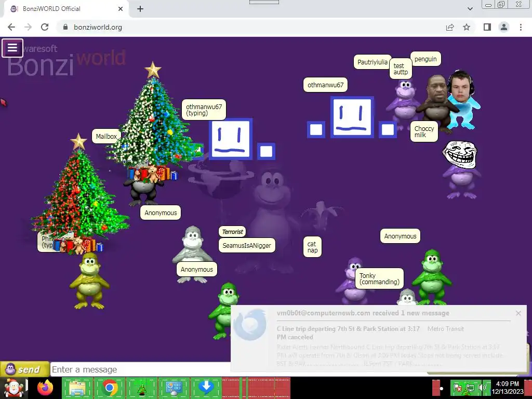Click the Tonky (commanding) label

tap(379, 278)
